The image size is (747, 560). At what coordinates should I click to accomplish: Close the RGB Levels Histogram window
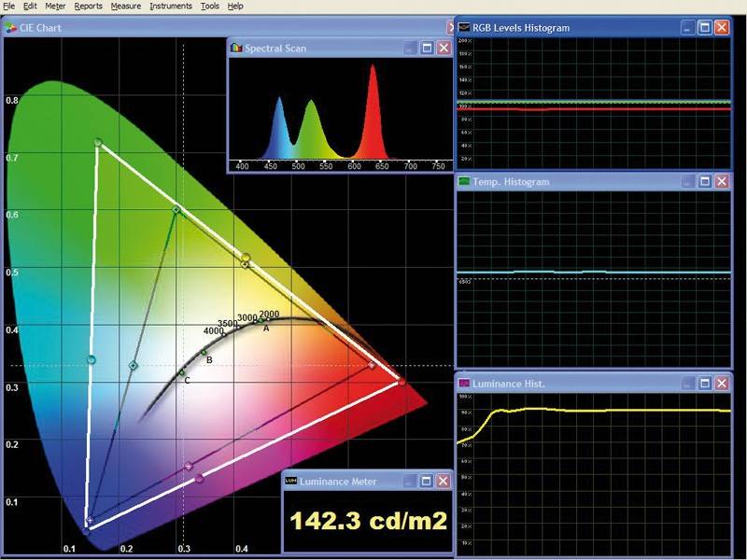tap(722, 27)
